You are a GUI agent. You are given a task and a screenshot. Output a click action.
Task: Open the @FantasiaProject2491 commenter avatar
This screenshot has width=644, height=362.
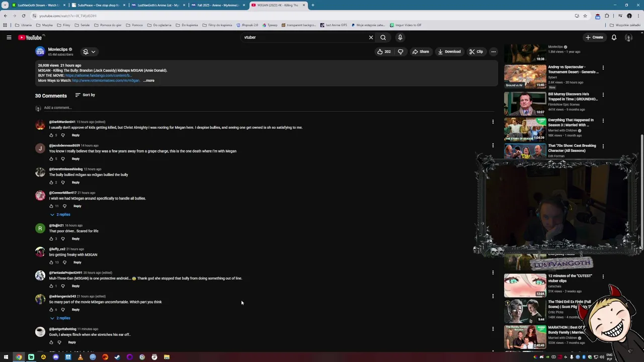[x=40, y=276]
